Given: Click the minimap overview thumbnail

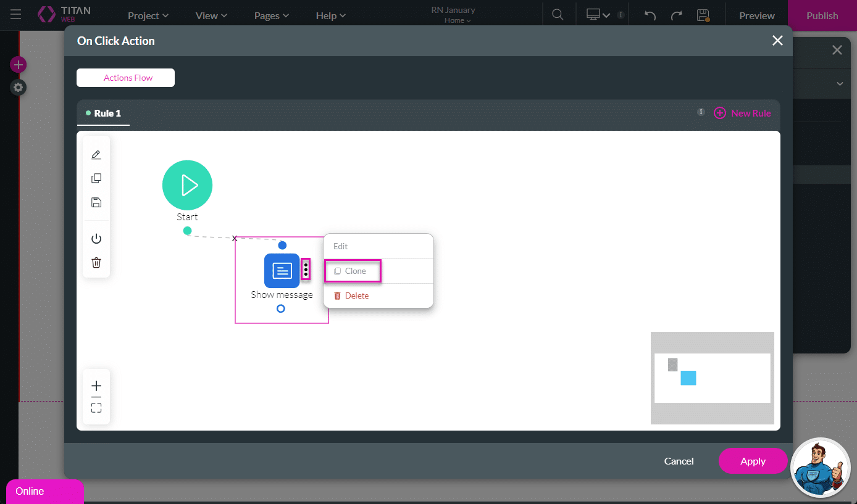Looking at the screenshot, I should click(712, 378).
